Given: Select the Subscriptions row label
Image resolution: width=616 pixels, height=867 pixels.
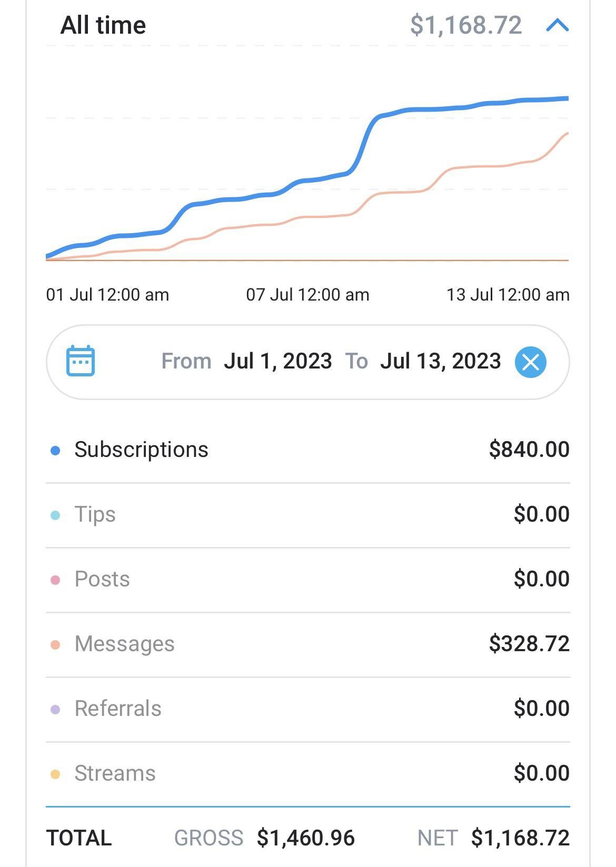Looking at the screenshot, I should point(141,450).
